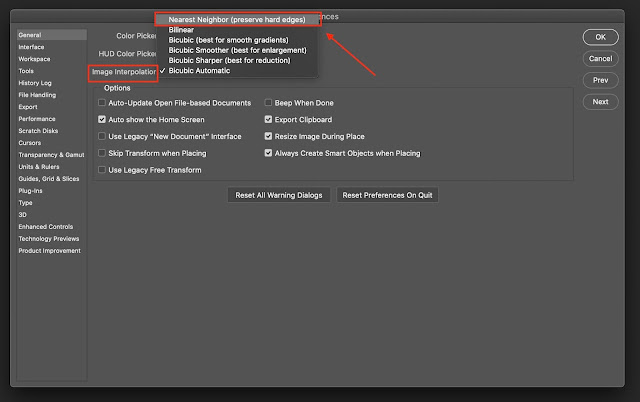Open the Interface preferences category
This screenshot has width=640, height=402.
31,46
